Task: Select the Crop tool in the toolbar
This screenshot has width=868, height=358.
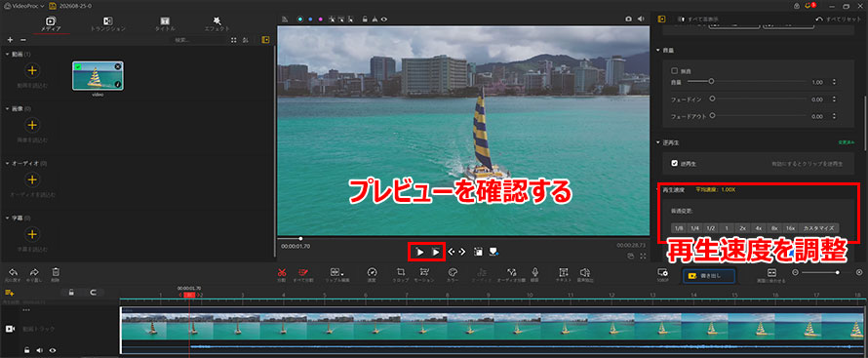Action: tap(400, 272)
